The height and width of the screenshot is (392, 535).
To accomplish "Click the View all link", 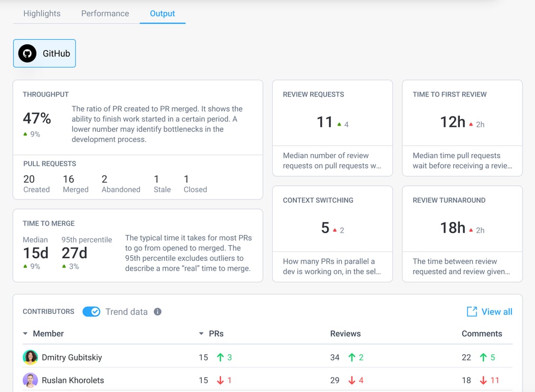I will [x=495, y=311].
